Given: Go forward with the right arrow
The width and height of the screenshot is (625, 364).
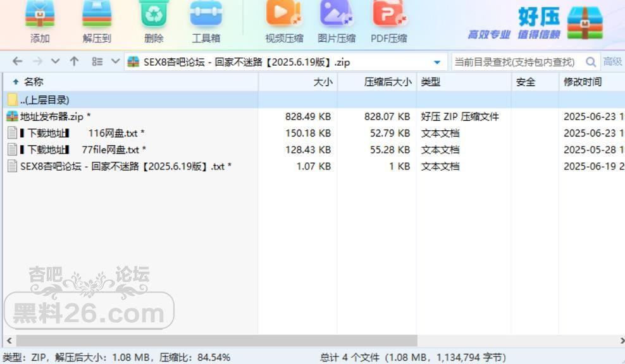Looking at the screenshot, I should 37,61.
